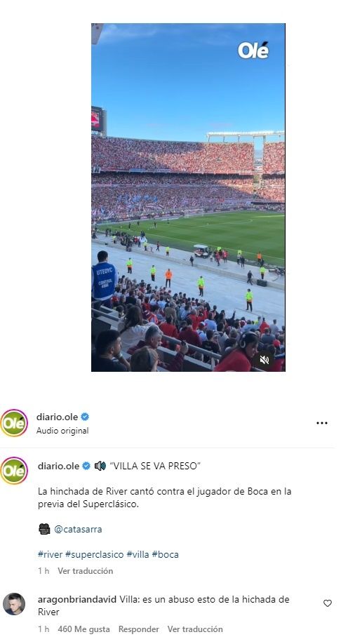362x644 pixels.
Task: Unmute the video with the speaker icon
Action: pos(264,360)
